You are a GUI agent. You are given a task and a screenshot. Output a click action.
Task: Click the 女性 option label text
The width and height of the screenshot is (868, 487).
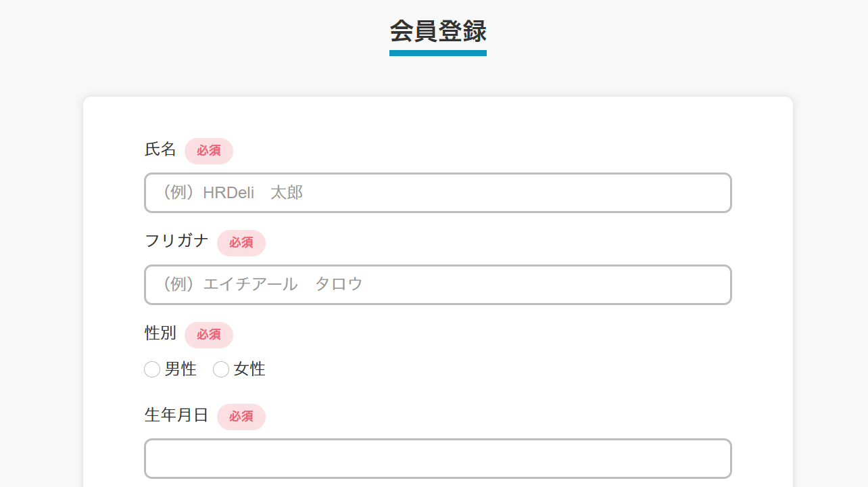(249, 369)
